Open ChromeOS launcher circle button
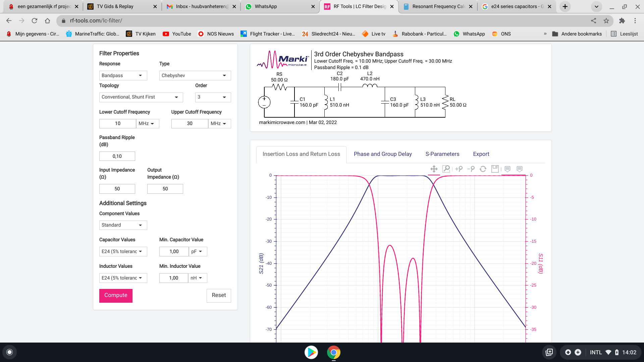Screen dimensions: 644x362 click(10, 352)
